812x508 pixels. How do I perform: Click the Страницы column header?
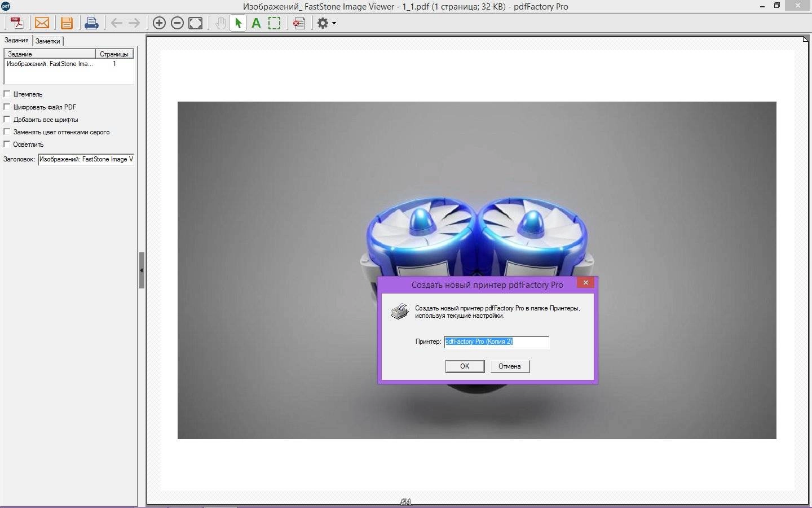114,54
